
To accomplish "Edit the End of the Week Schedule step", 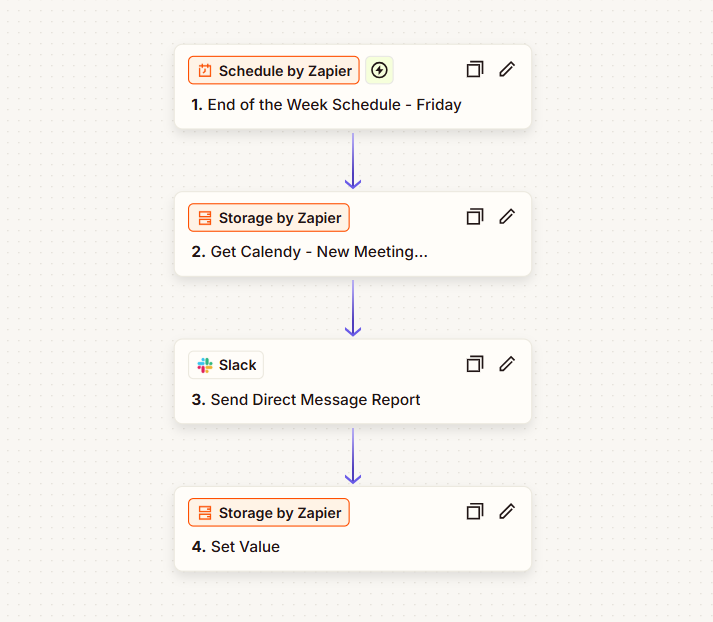I will pos(507,70).
